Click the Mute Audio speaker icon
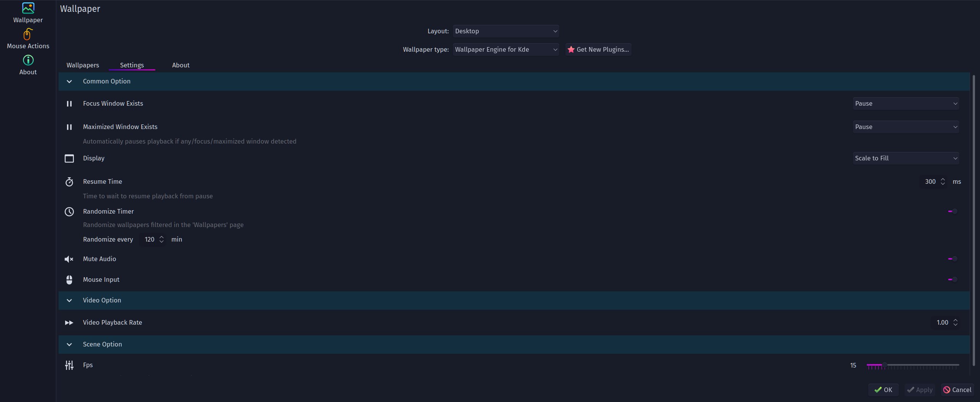Viewport: 980px width, 402px height. tap(69, 259)
